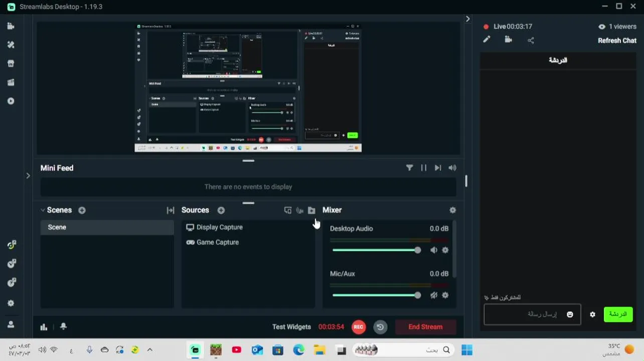Add a new scene with plus icon
The image size is (644, 361).
click(x=82, y=210)
